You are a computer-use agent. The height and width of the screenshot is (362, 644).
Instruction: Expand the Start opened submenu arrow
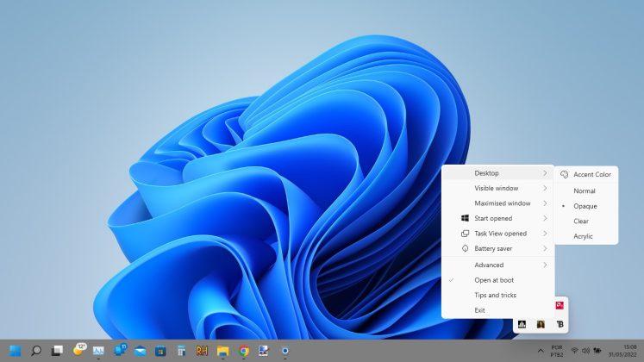tap(545, 218)
